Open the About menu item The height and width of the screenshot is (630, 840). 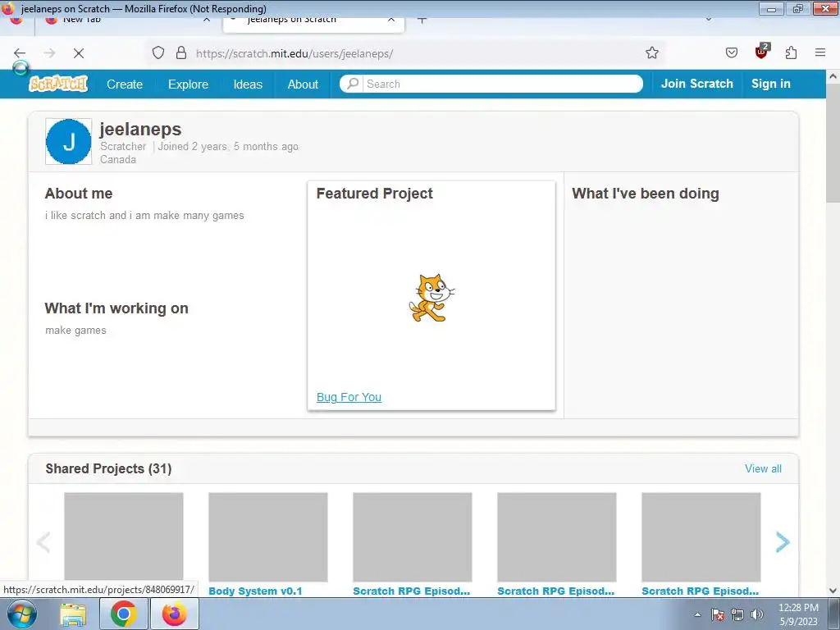(x=303, y=84)
